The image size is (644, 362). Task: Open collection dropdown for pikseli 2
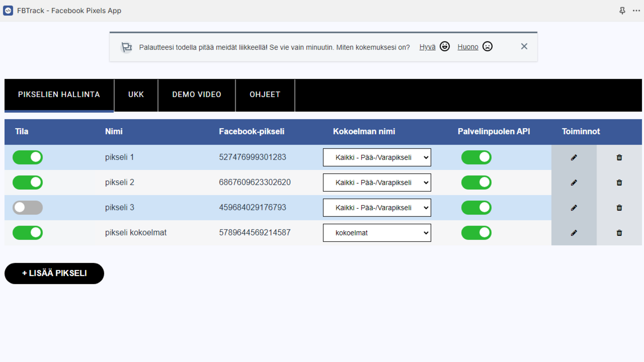click(377, 183)
